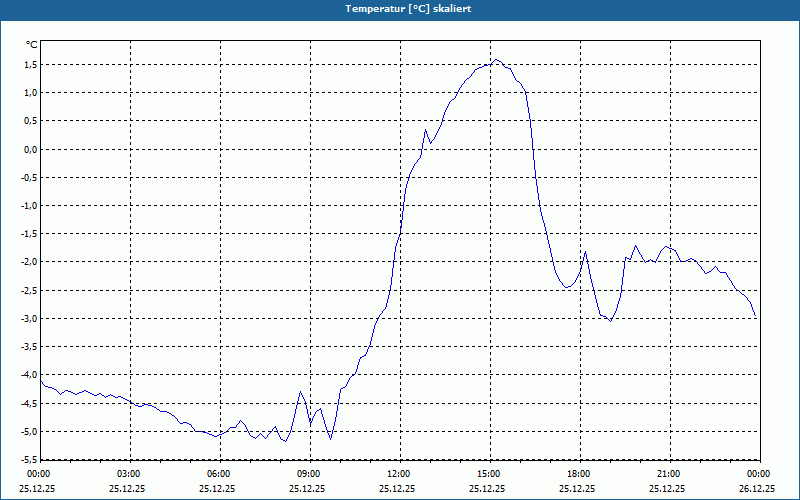Click the "00:00" label at the axis start
Viewport: 800px width, 500px height.
click(40, 474)
